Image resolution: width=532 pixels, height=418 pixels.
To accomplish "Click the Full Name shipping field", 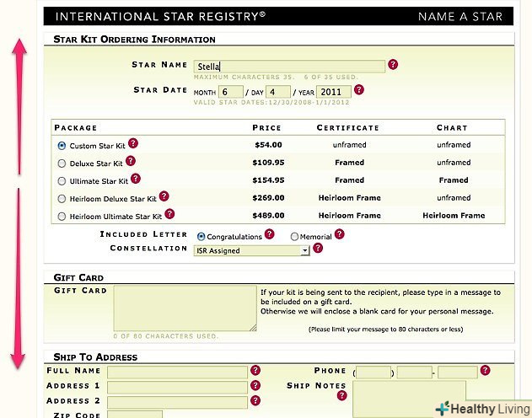I will tap(177, 371).
